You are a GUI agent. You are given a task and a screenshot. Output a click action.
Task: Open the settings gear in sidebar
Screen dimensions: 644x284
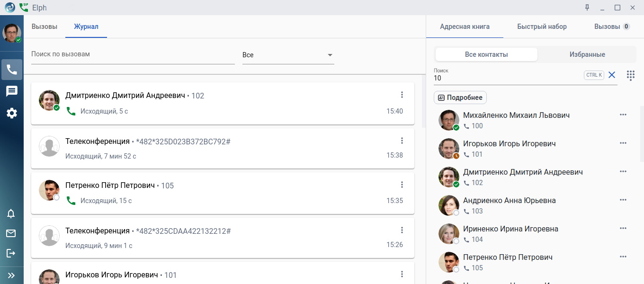(x=11, y=113)
